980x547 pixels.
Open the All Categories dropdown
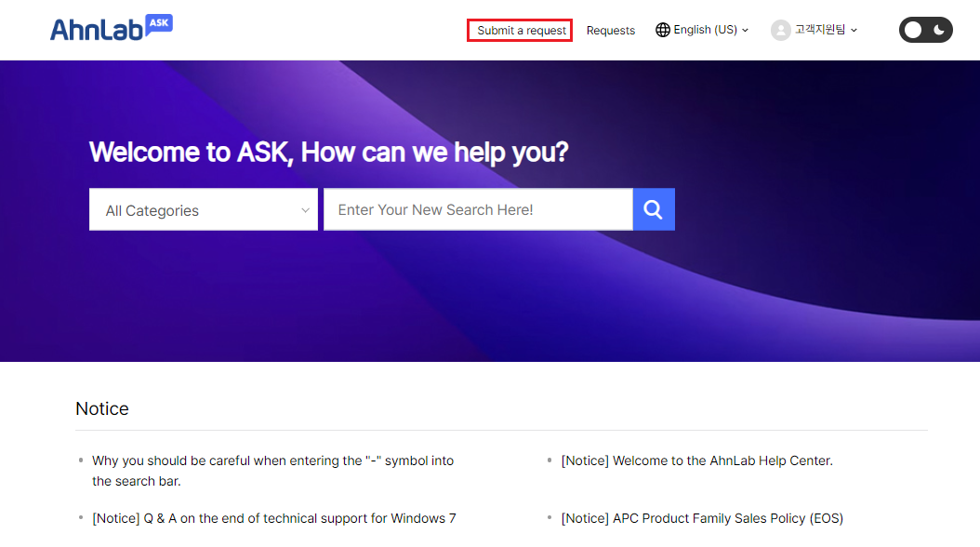pyautogui.click(x=203, y=209)
